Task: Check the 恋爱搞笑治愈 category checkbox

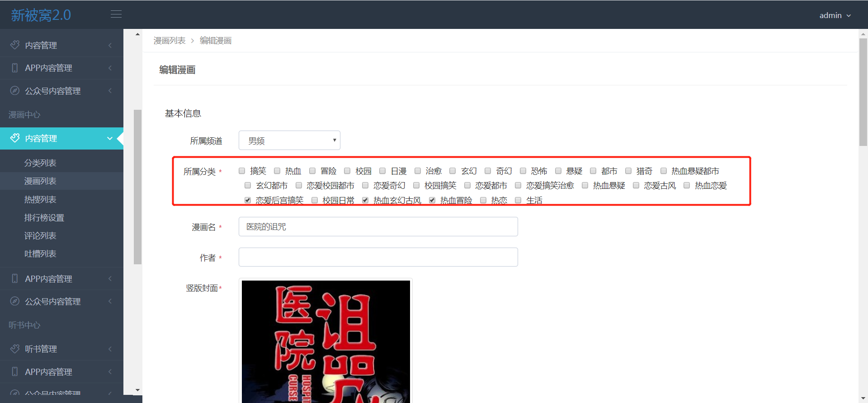Action: (518, 185)
